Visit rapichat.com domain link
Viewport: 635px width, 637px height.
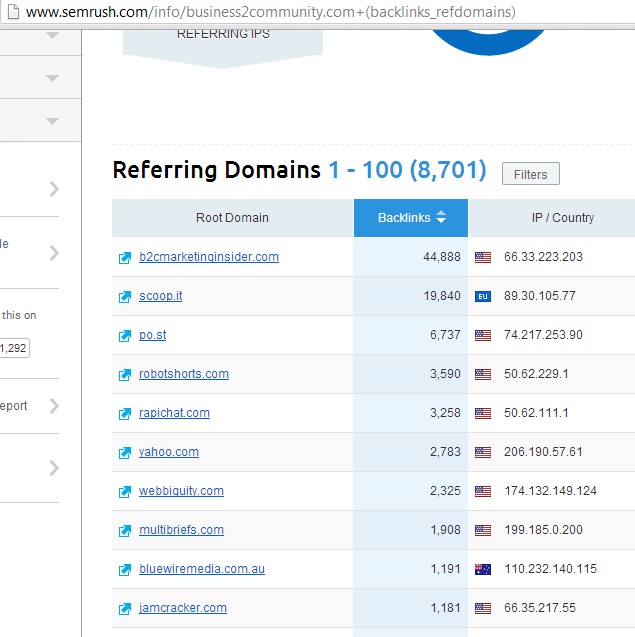click(x=174, y=413)
